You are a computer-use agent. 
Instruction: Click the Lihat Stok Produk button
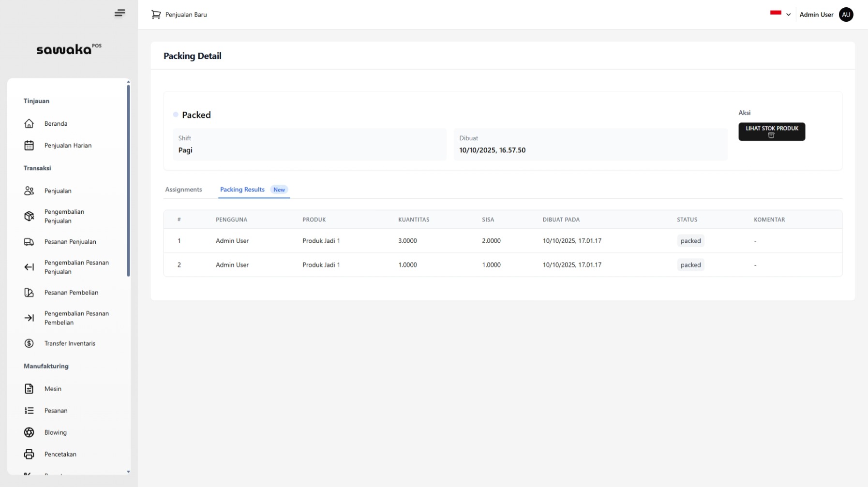tap(771, 132)
